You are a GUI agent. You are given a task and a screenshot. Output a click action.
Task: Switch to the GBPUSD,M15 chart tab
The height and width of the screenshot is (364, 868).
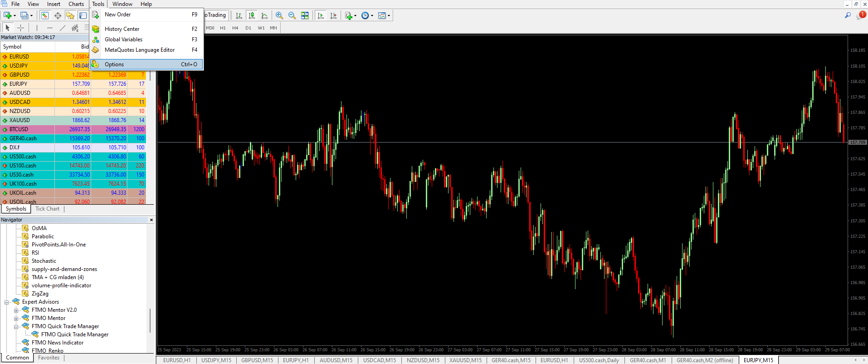257,360
